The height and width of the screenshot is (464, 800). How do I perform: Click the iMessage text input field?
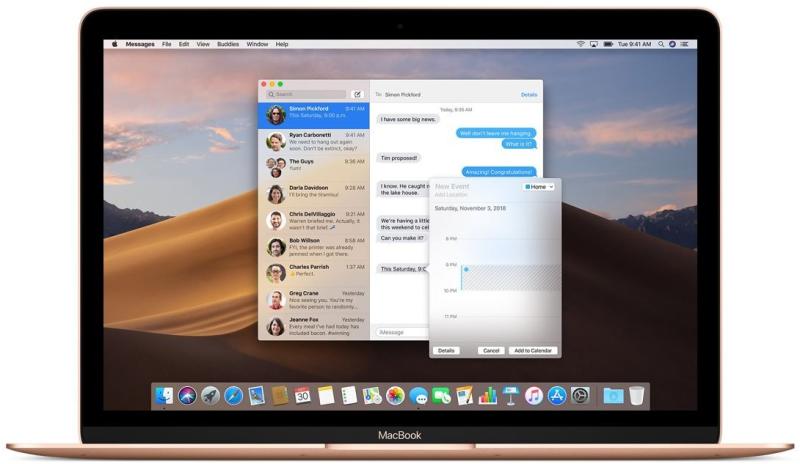pos(402,332)
